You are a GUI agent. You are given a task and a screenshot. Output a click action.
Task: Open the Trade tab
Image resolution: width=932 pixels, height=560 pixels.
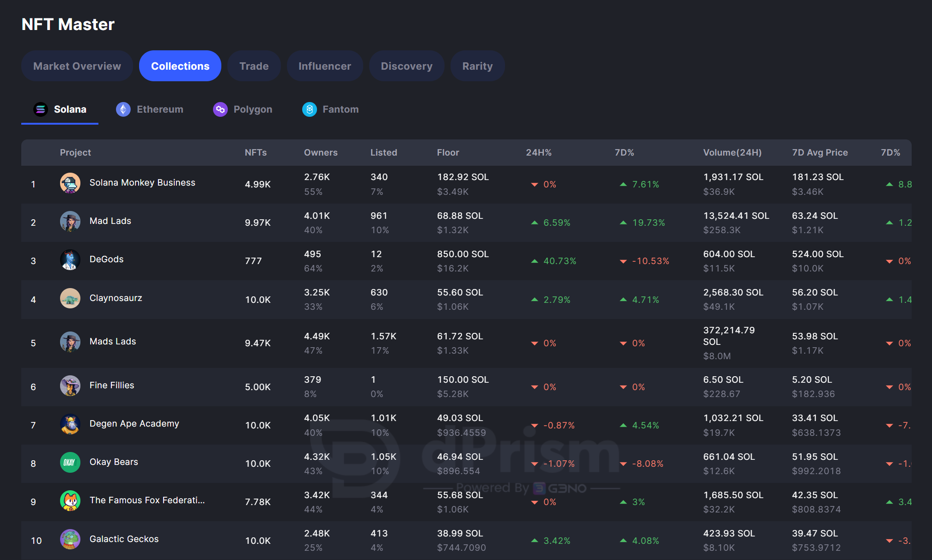pos(254,66)
